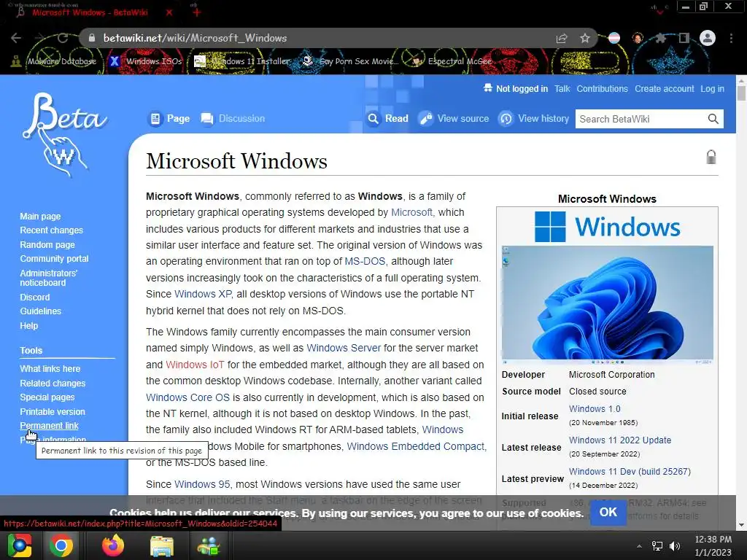The image size is (747, 560).
Task: Open Windows 11 Dev (build 25267) link
Action: coord(630,472)
